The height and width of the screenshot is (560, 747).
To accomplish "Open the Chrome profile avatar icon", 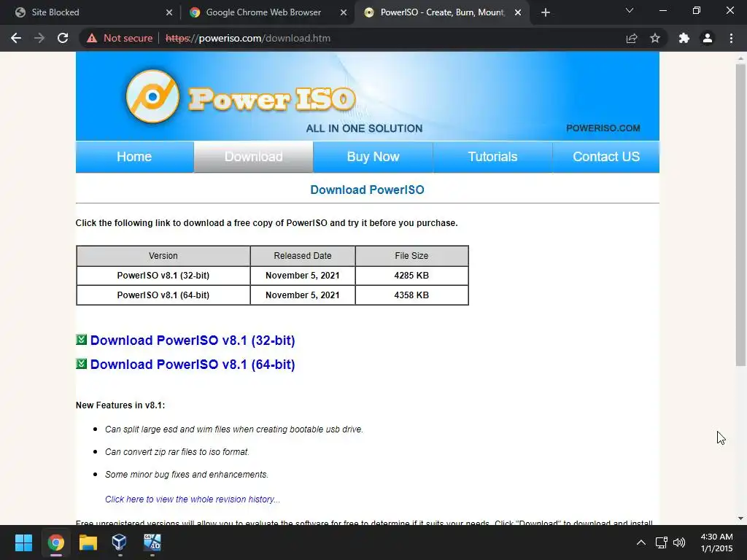I will (708, 38).
